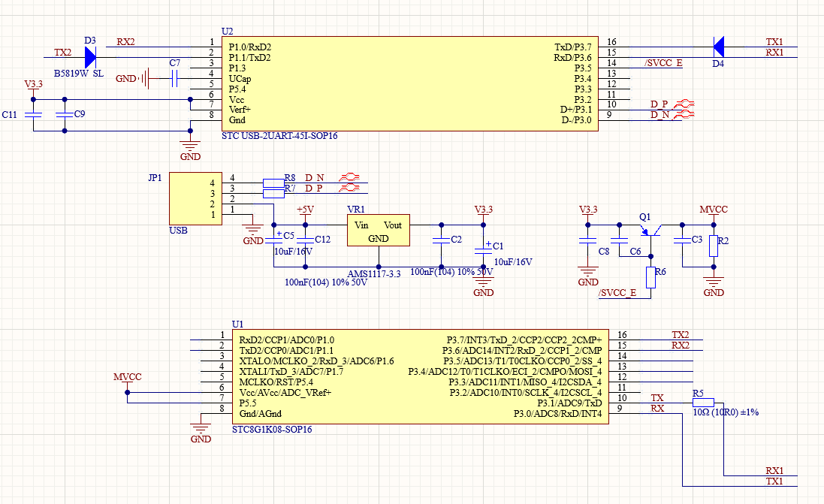The image size is (824, 504).
Task: Select polarized capacitor C1 symbol
Action: (484, 249)
